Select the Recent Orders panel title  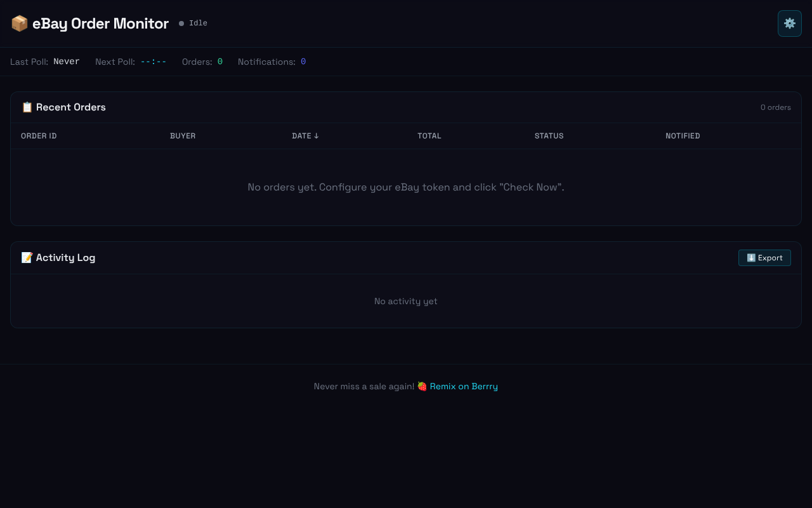tap(70, 107)
